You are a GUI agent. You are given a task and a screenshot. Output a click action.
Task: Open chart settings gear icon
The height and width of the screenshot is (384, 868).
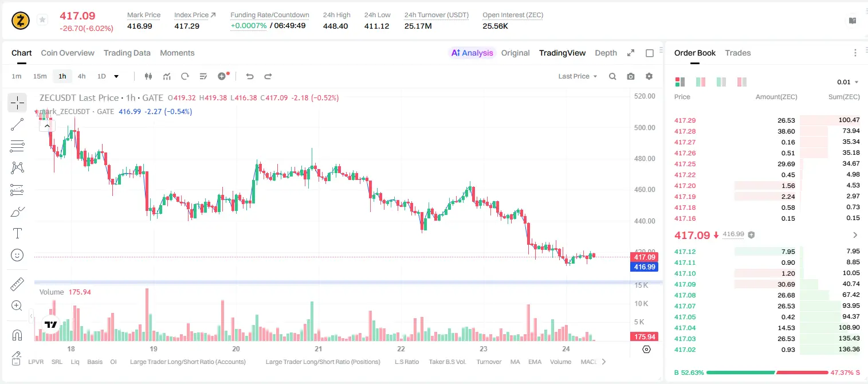tap(649, 76)
